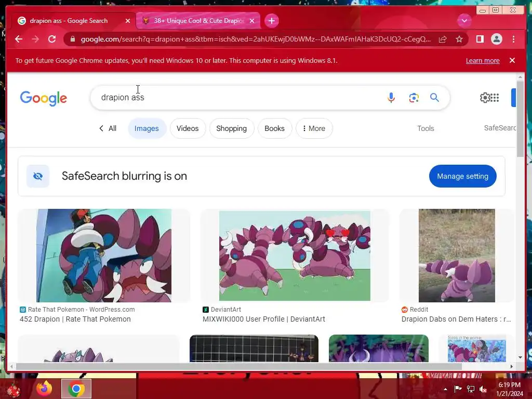532x399 pixels.
Task: Open the 452 Drapion | Rate That Pokemon link
Action: coord(75,320)
